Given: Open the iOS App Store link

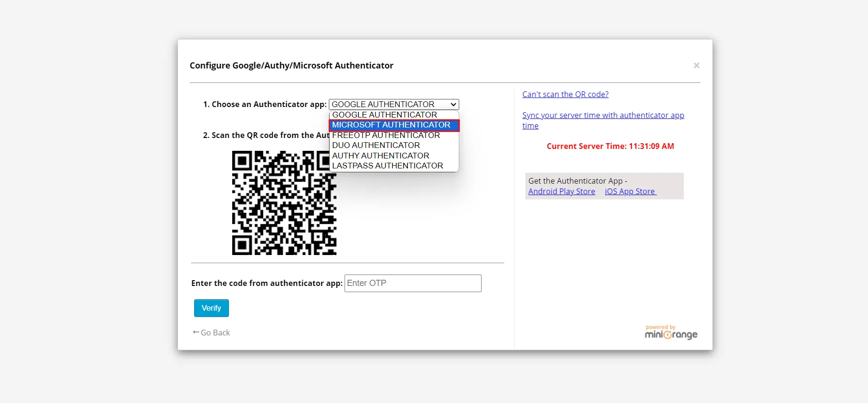Looking at the screenshot, I should 630,191.
